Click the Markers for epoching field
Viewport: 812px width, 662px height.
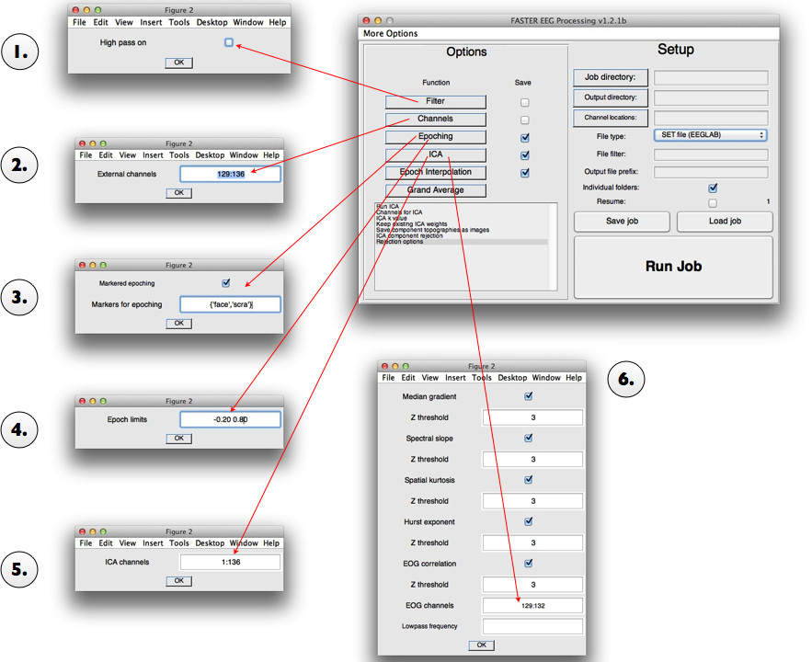pos(231,304)
